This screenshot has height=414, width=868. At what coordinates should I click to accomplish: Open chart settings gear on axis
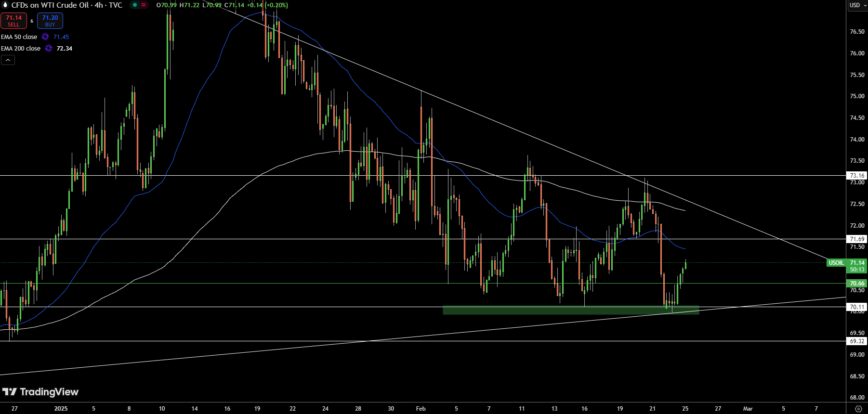tap(858, 409)
